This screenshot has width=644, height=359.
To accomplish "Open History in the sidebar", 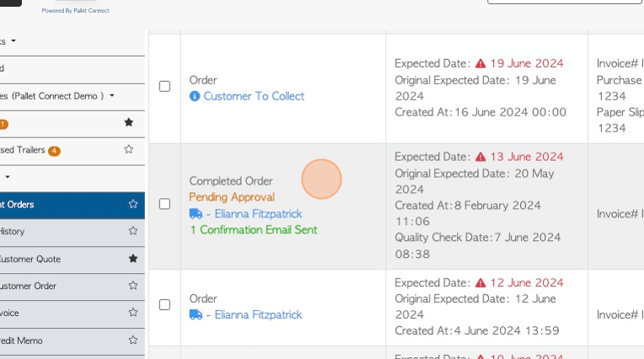I will pyautogui.click(x=12, y=231).
